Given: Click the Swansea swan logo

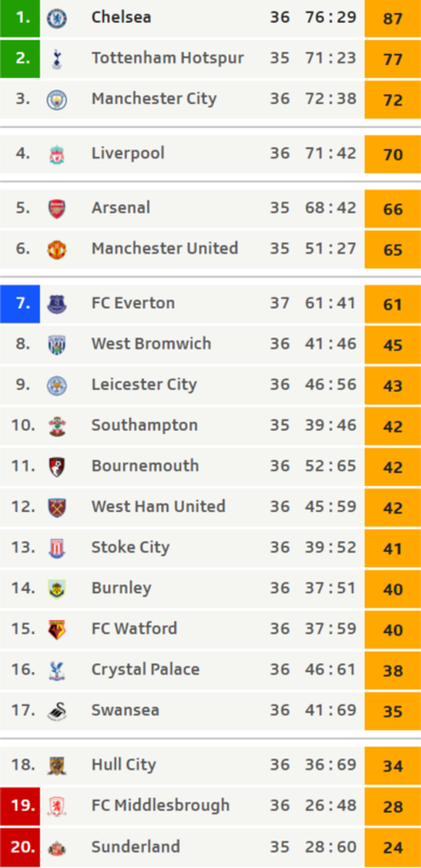Looking at the screenshot, I should [56, 710].
